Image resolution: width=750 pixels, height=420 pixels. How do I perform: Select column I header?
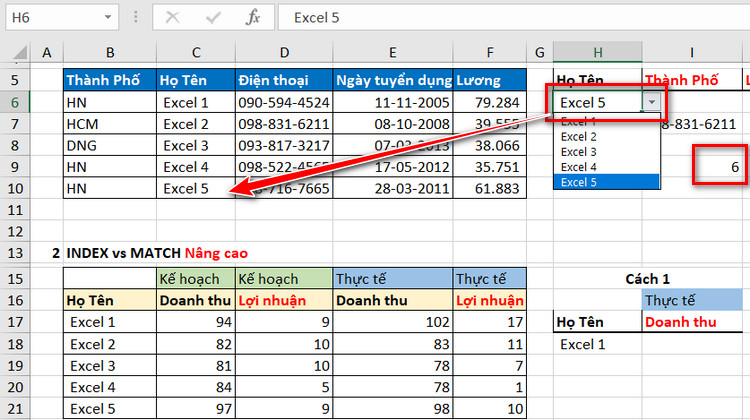(x=692, y=52)
